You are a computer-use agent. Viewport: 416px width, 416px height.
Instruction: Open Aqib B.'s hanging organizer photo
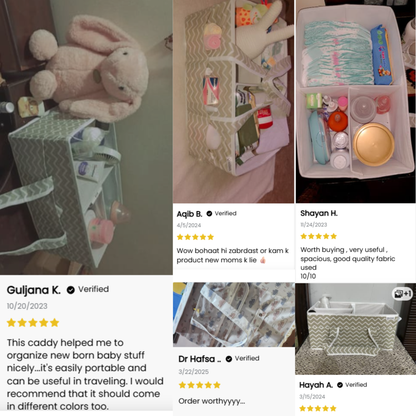[234, 101]
